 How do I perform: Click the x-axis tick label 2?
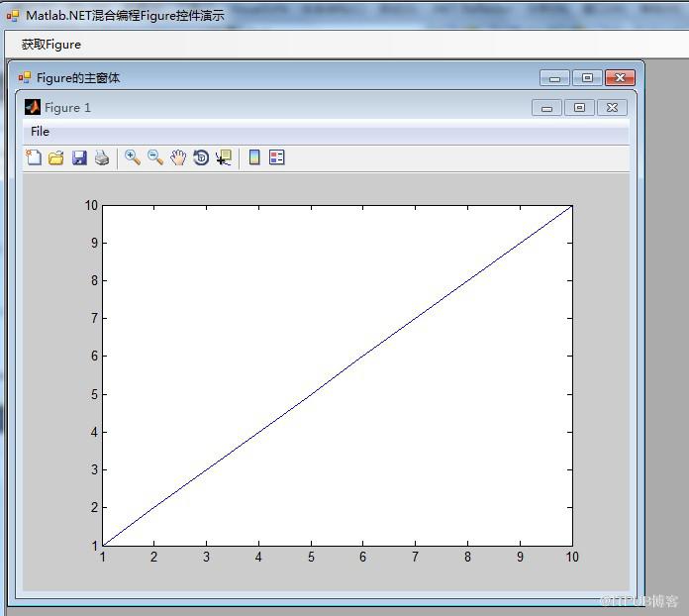point(153,558)
